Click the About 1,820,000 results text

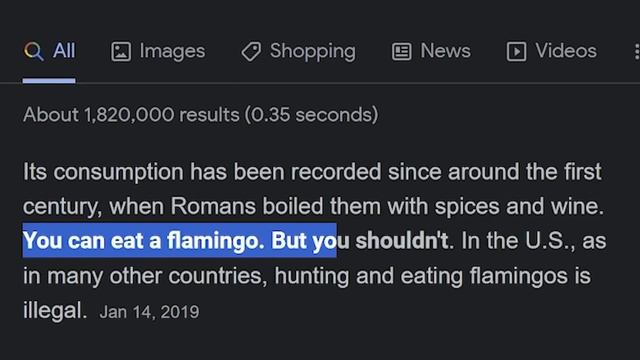131,115
